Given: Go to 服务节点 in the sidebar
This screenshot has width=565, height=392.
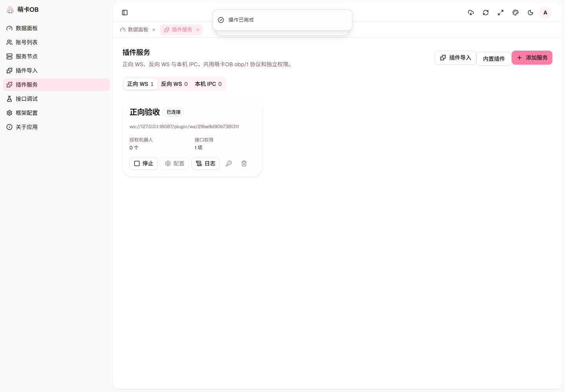Looking at the screenshot, I should pyautogui.click(x=56, y=56).
